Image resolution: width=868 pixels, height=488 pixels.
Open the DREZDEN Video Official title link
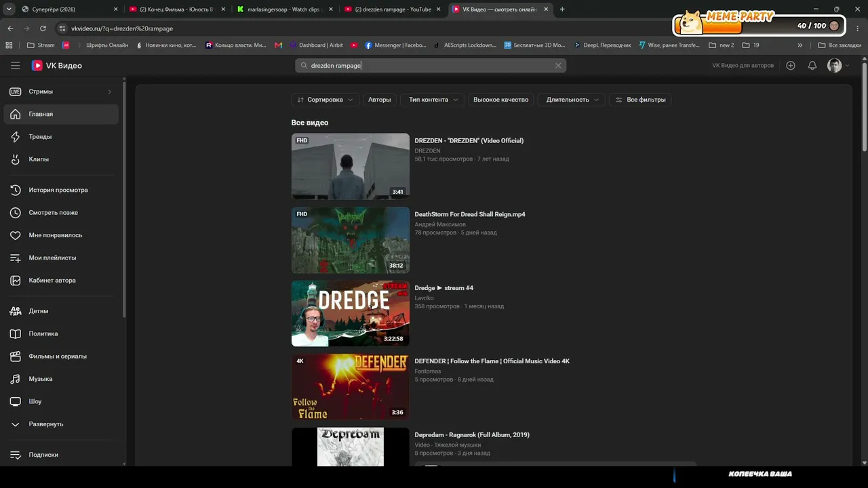(469, 140)
